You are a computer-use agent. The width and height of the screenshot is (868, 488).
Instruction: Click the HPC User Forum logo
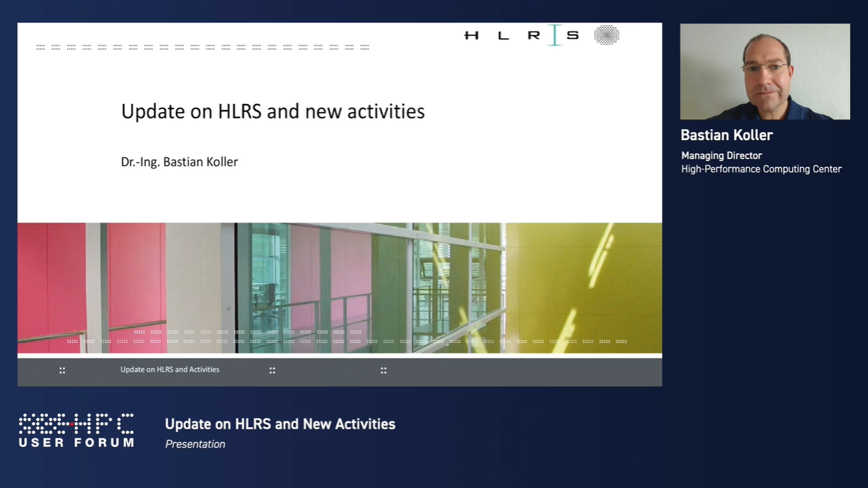tap(76, 430)
